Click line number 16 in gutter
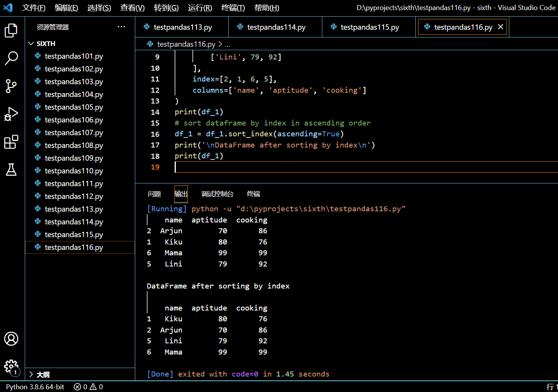 click(x=155, y=134)
